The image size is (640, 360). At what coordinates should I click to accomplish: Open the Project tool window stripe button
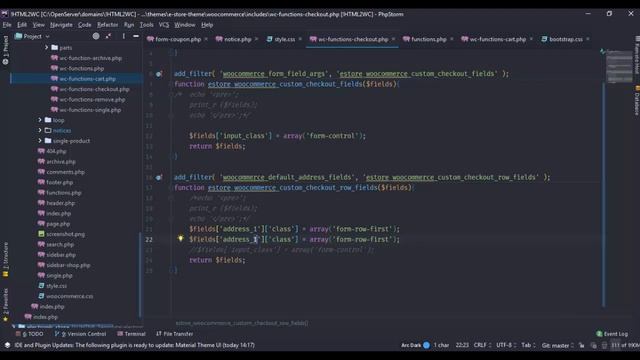pyautogui.click(x=5, y=50)
